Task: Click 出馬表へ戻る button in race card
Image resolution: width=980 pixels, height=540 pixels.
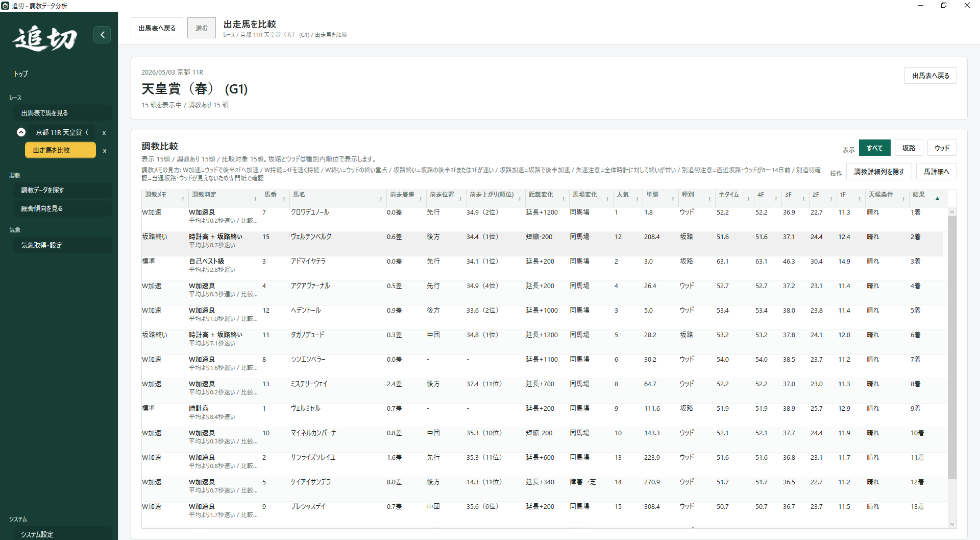Action: [930, 76]
